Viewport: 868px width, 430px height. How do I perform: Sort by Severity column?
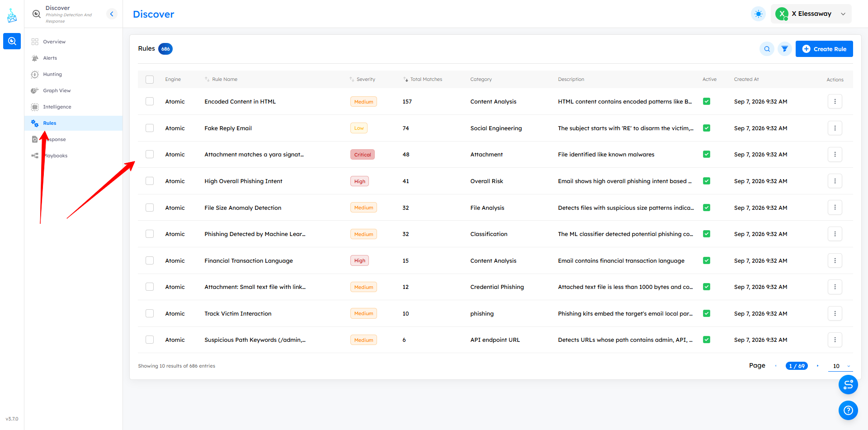[362, 79]
